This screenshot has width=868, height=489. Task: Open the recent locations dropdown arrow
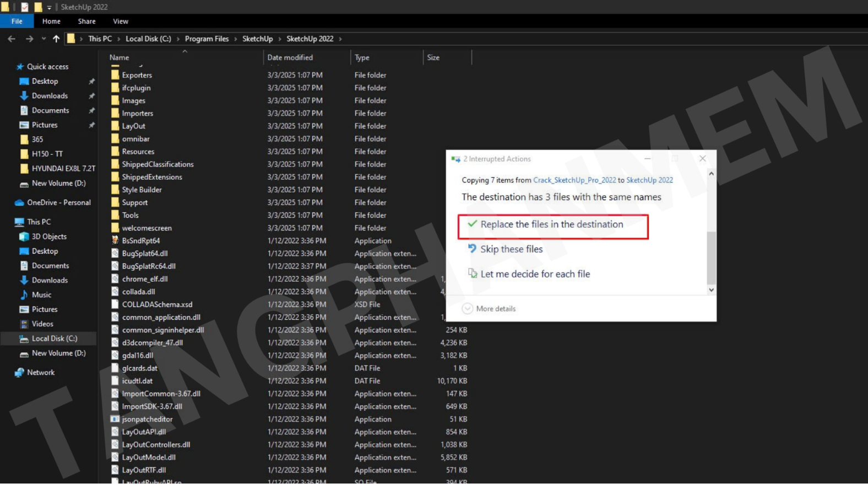[44, 39]
